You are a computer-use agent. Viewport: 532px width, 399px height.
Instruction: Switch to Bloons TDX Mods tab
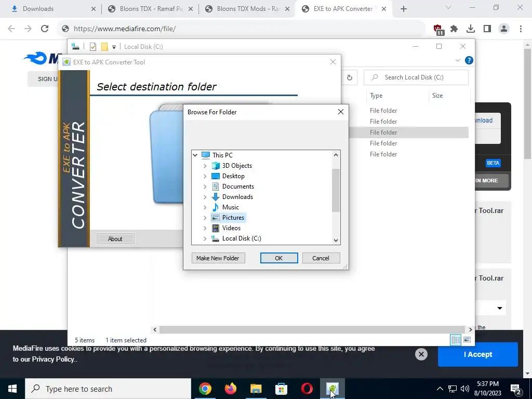pyautogui.click(x=248, y=9)
